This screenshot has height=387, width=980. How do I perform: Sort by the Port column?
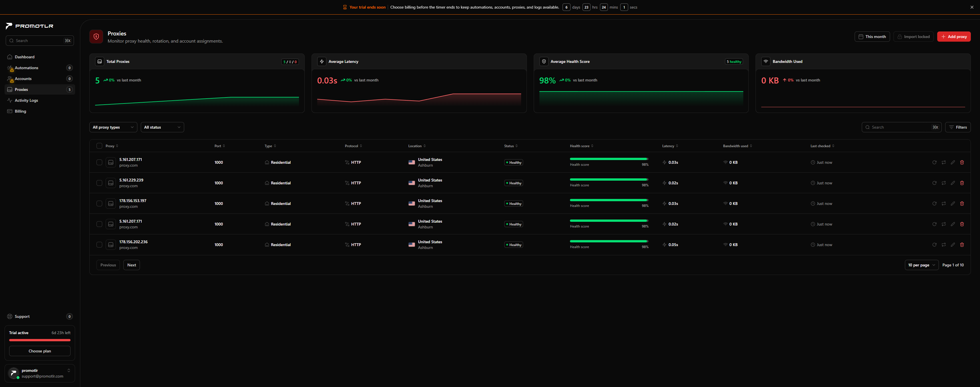(x=220, y=146)
